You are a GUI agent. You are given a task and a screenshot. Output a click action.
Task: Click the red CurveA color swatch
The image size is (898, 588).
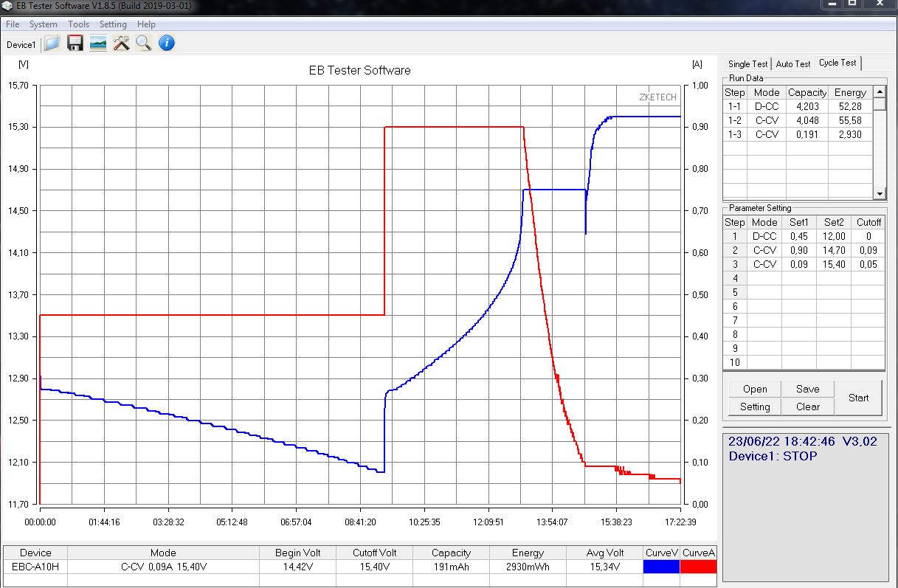pos(698,567)
